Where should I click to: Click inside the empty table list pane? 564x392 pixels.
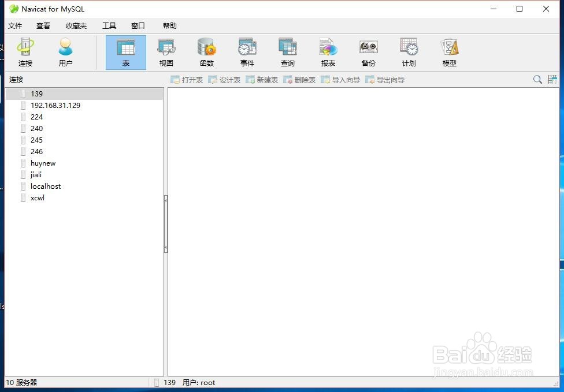coord(363,232)
